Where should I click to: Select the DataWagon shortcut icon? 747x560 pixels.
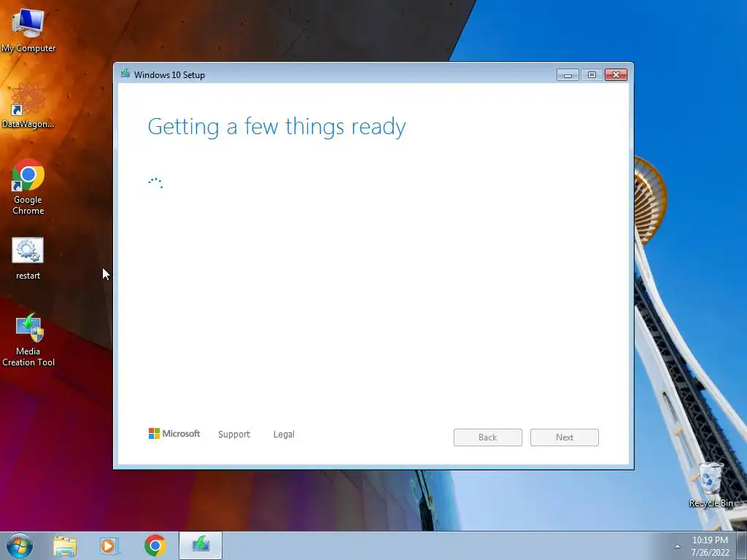point(28,106)
